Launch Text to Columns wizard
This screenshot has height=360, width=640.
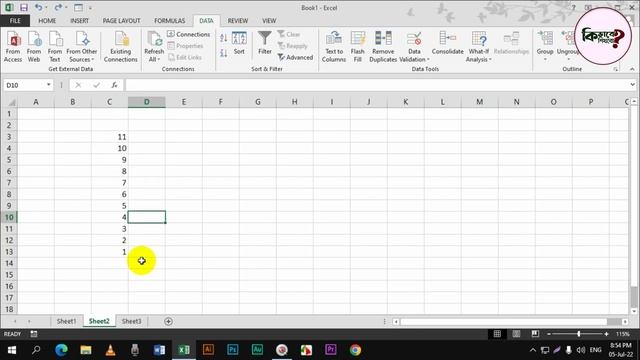(334, 47)
